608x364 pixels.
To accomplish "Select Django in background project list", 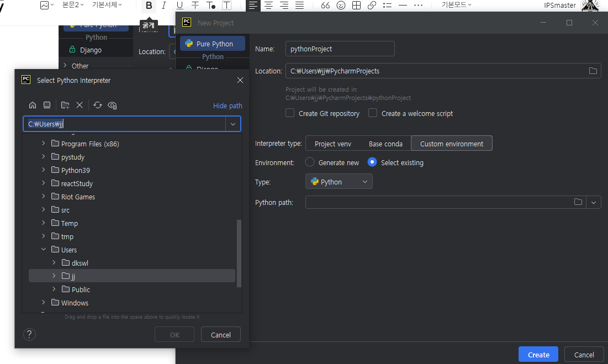I will click(x=91, y=50).
